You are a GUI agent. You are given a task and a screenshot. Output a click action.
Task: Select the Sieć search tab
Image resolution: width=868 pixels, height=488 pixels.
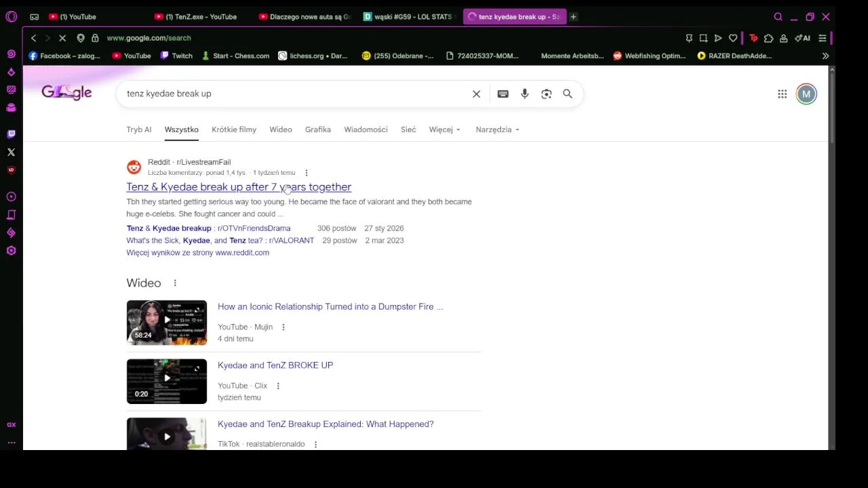point(408,129)
